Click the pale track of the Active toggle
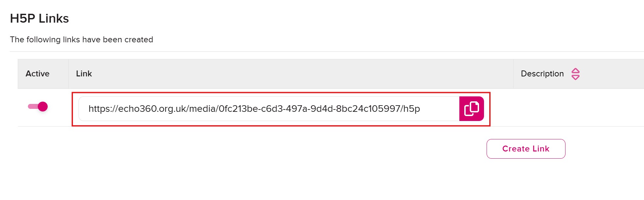Image resolution: width=644 pixels, height=200 pixels. tap(32, 107)
